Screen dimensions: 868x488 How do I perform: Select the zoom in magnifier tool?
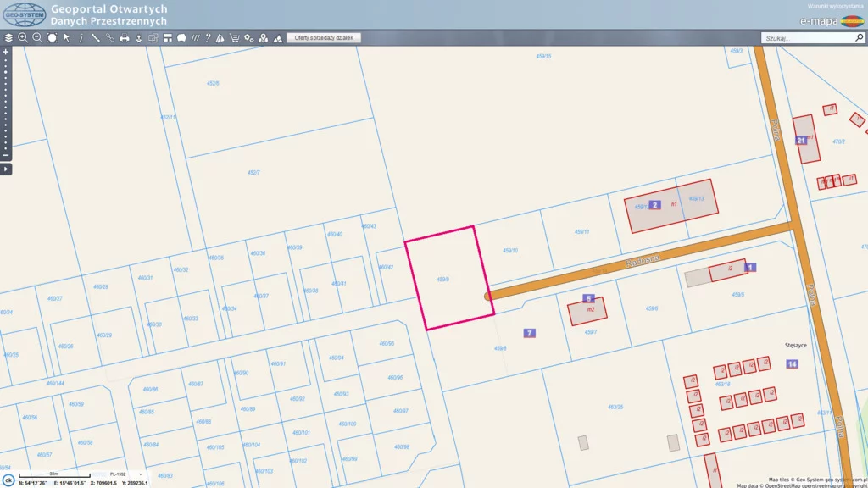click(23, 38)
